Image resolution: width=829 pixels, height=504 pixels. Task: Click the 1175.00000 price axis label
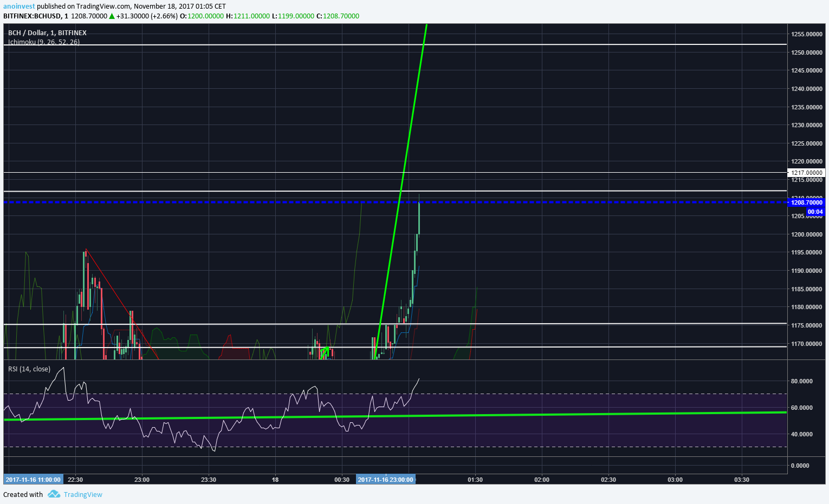pyautogui.click(x=807, y=325)
